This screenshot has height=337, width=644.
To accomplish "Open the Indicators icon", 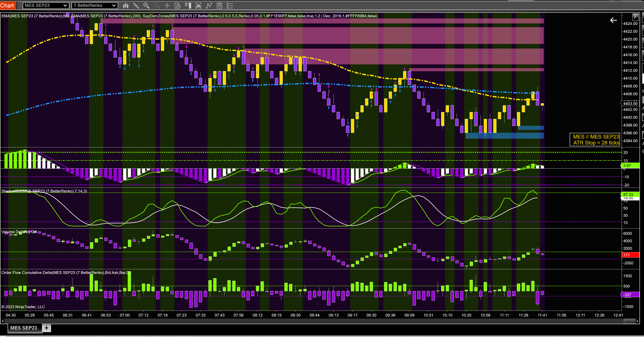I will [209, 5].
